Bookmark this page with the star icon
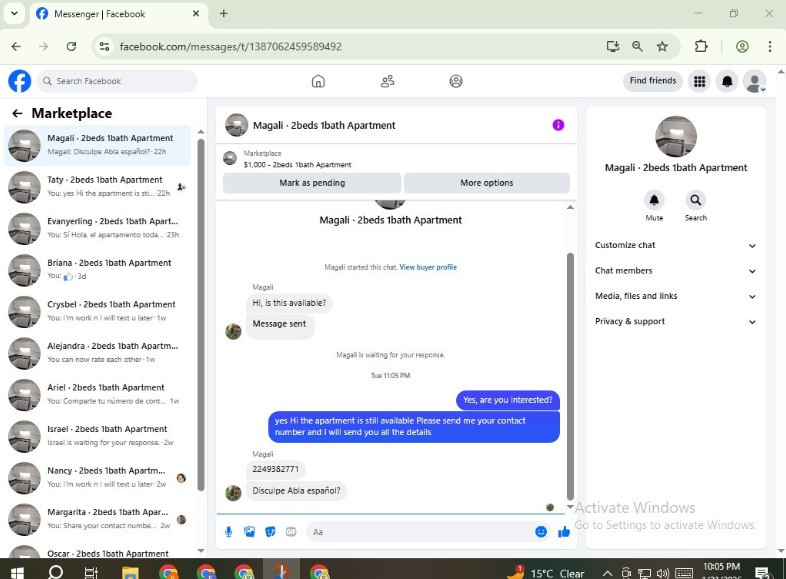The image size is (786, 579). click(x=662, y=47)
